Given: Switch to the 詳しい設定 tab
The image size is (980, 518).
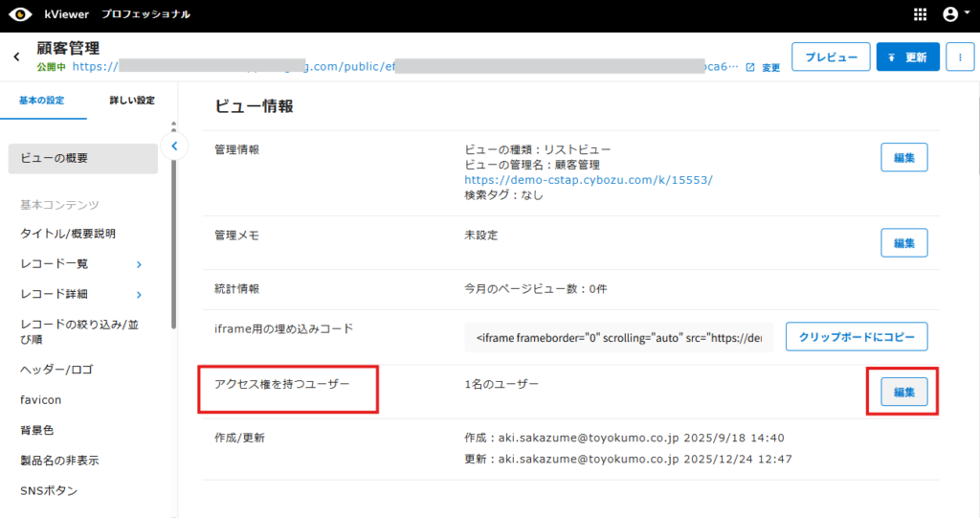Looking at the screenshot, I should (131, 101).
